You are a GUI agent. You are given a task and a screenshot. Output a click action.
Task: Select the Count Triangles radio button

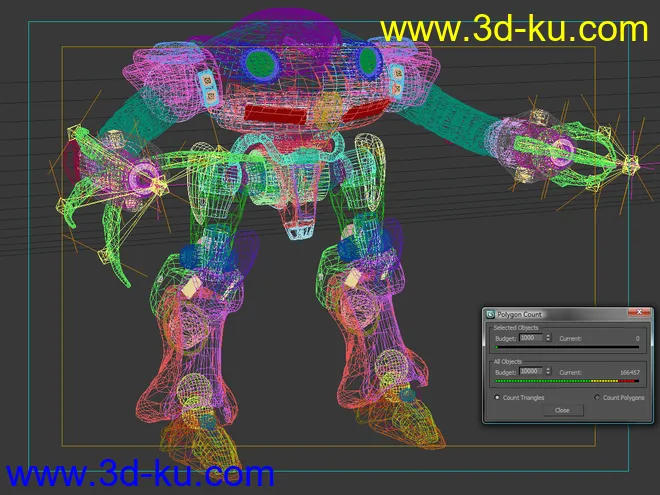pyautogui.click(x=498, y=398)
